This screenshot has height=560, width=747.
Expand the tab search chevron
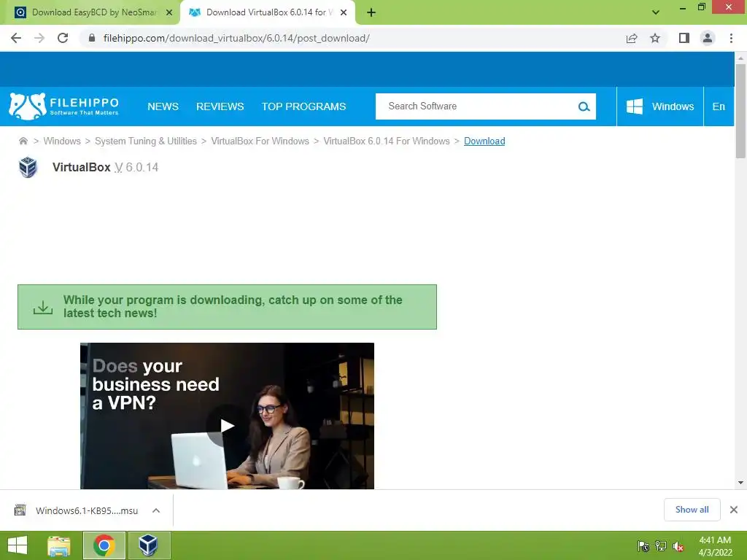point(656,12)
